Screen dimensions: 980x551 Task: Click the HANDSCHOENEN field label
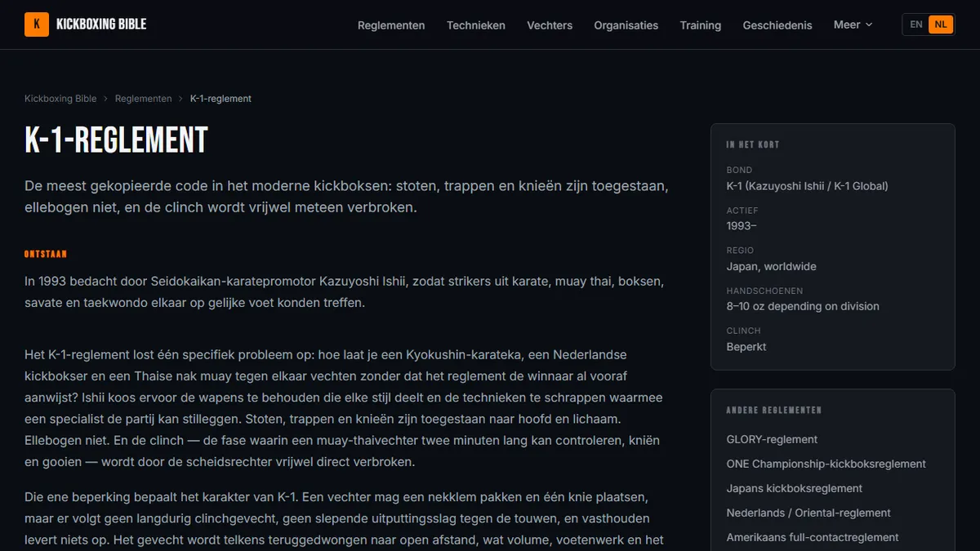(x=764, y=291)
